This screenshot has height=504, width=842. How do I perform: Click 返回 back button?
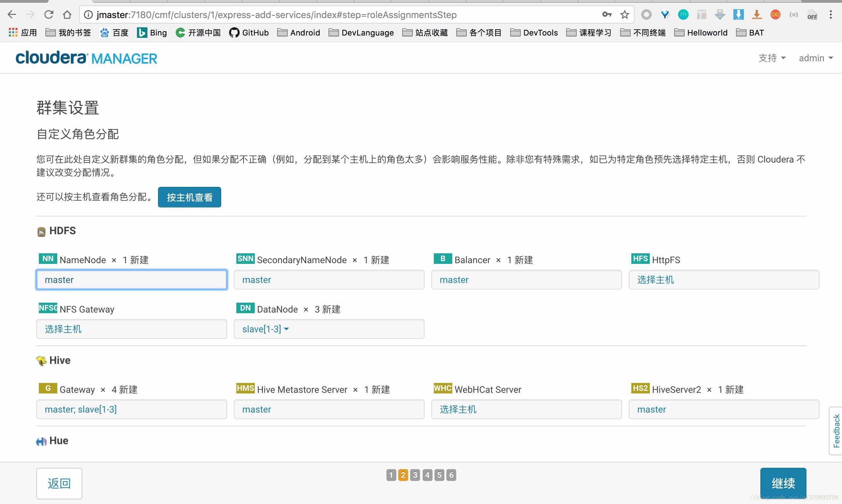[59, 483]
